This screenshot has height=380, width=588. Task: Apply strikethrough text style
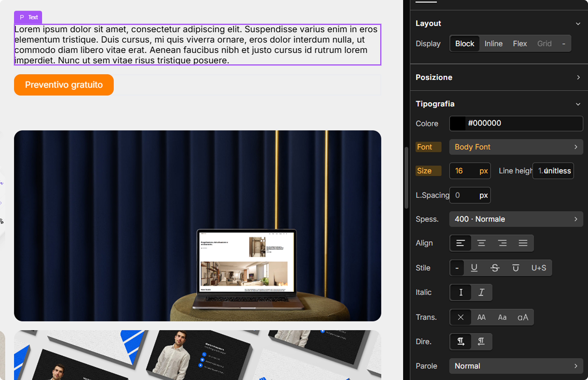point(495,268)
